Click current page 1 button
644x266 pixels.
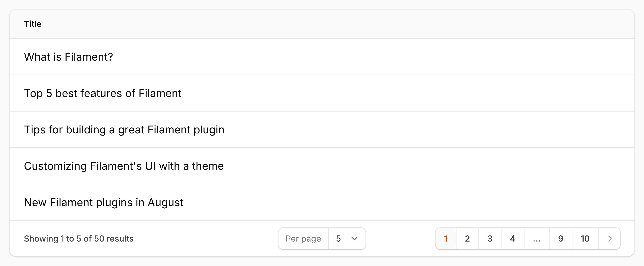[x=446, y=239]
